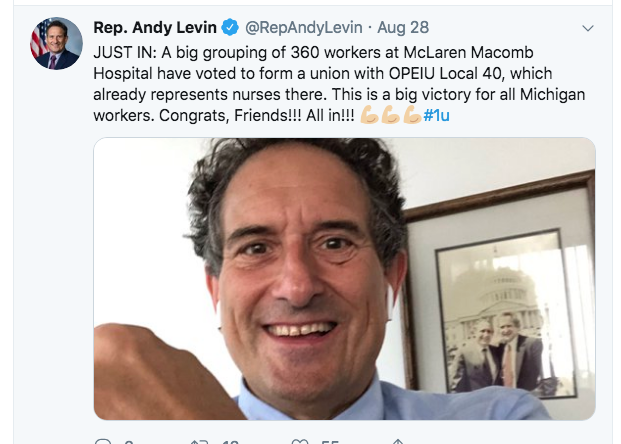Open the share tweet icon
The width and height of the screenshot is (621, 444).
pos(397,440)
